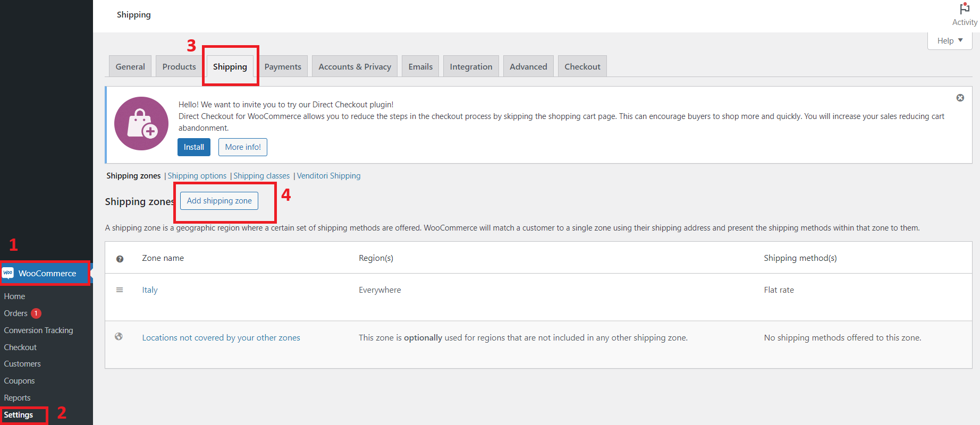Open the Payments tab
This screenshot has height=425, width=980.
[283, 66]
